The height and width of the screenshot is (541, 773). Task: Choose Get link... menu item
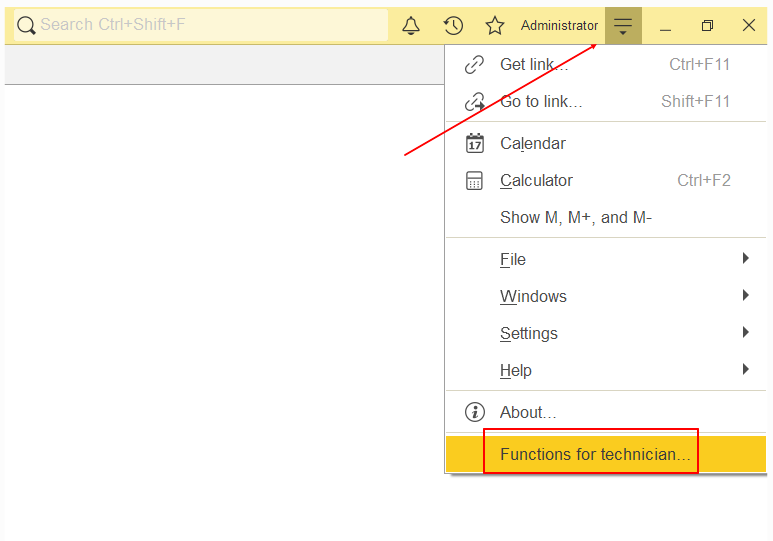pos(606,65)
